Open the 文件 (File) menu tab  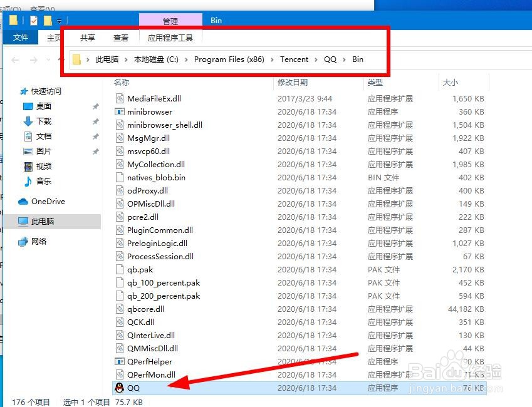pos(20,38)
